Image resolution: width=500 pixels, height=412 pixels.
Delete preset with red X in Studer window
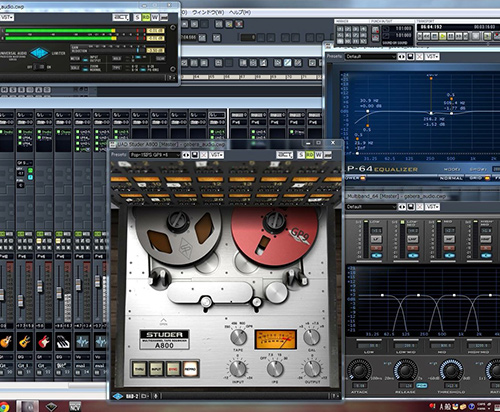(203, 155)
